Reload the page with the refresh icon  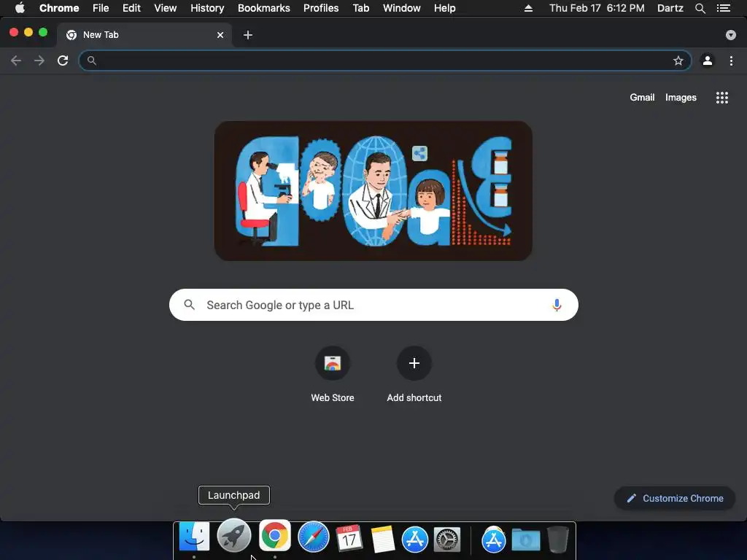(63, 61)
